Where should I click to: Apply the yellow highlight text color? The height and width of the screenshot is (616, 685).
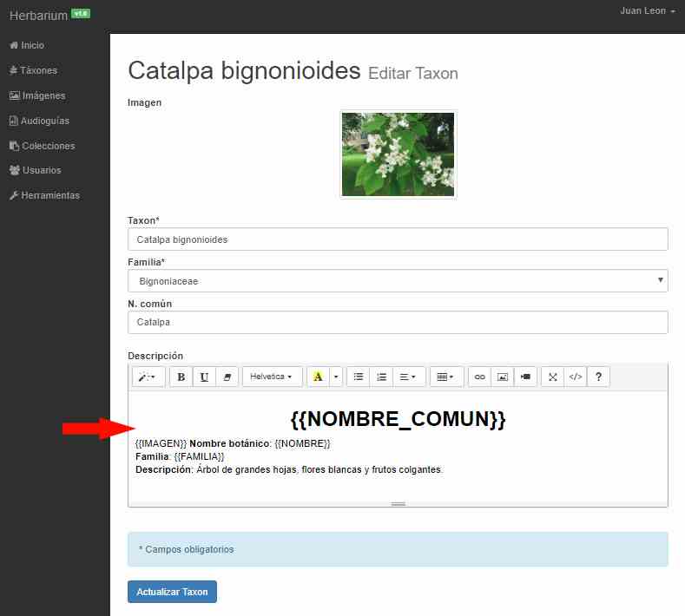318,377
